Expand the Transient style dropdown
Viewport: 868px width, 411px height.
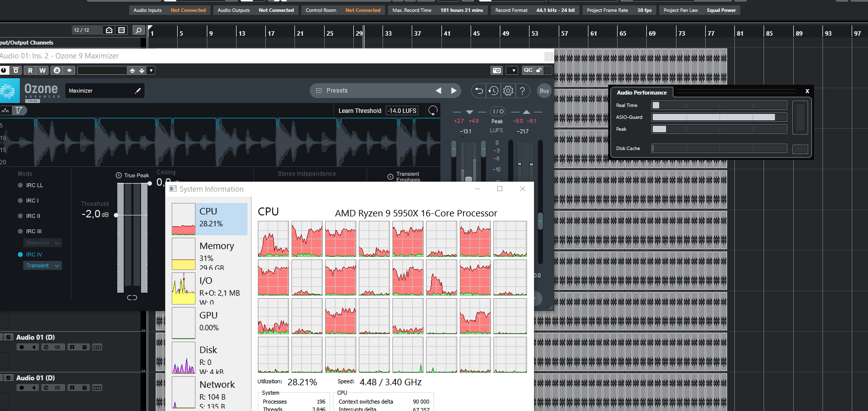tap(43, 266)
